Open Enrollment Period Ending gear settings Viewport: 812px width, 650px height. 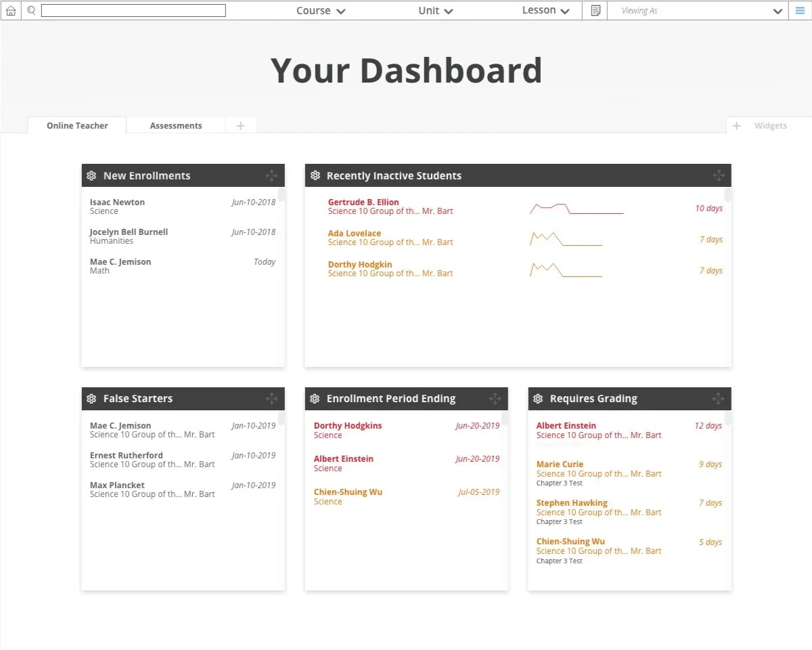315,399
